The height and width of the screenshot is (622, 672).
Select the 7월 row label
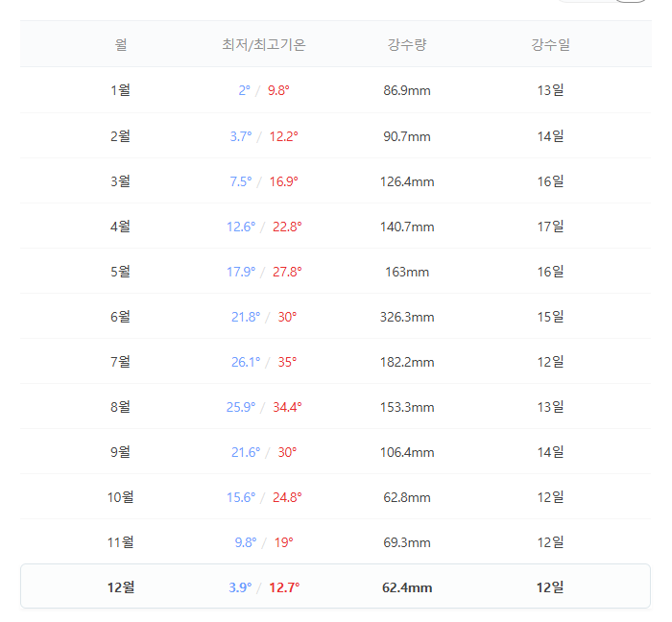(x=120, y=362)
